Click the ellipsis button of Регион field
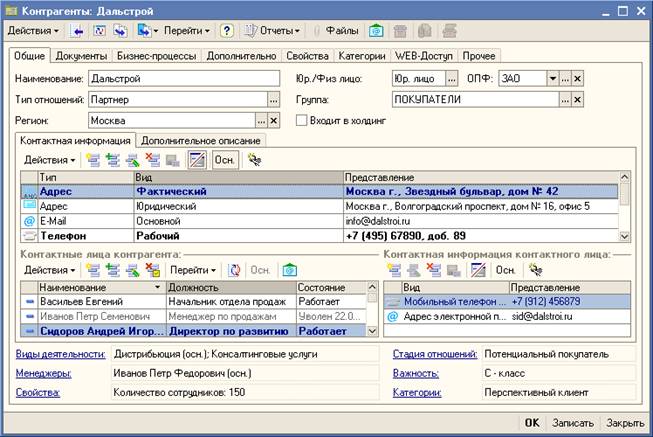Screen dimensions: 653x437 (x=261, y=121)
